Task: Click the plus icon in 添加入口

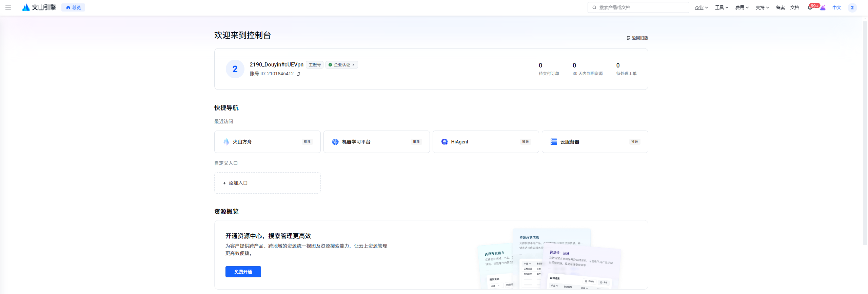Action: tap(224, 183)
